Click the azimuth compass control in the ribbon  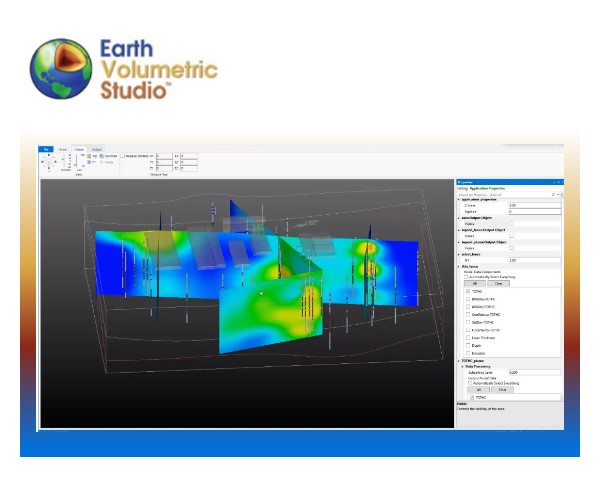(49, 162)
